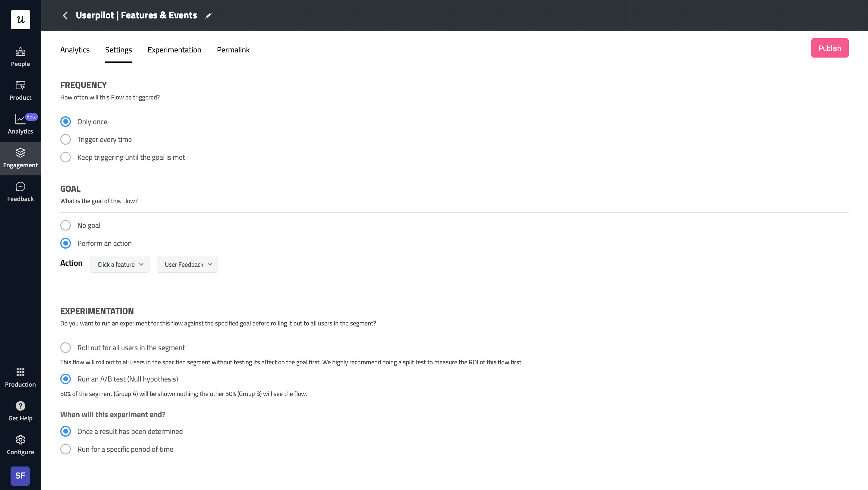Select the Engagement sidebar icon

pyautogui.click(x=20, y=158)
